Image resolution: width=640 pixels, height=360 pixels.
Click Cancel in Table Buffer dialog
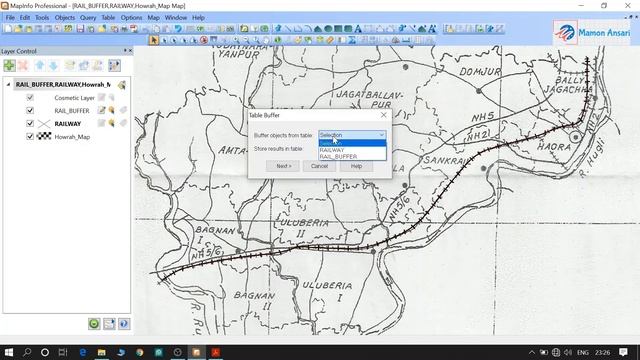[319, 166]
